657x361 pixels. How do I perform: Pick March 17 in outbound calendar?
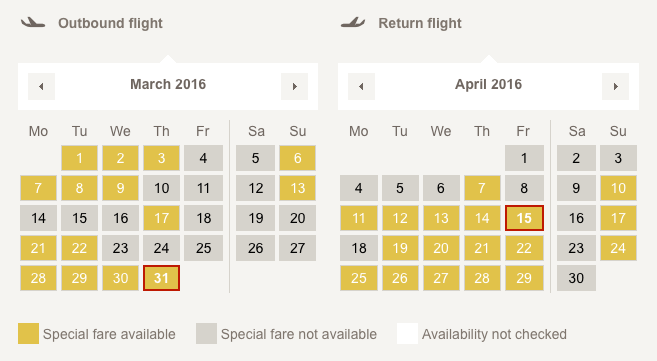[x=161, y=218]
